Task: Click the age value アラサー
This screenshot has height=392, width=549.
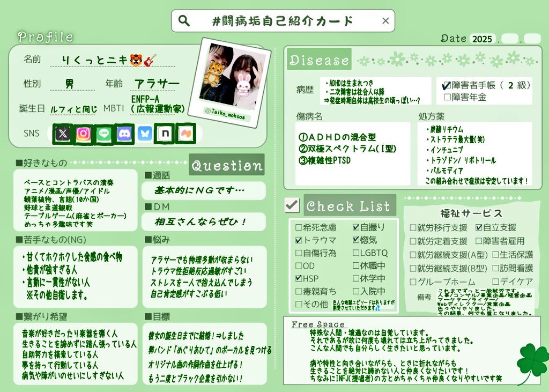Action: pyautogui.click(x=157, y=84)
